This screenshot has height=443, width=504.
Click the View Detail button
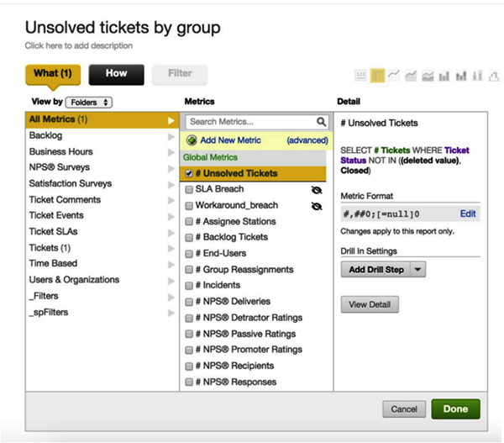[370, 304]
